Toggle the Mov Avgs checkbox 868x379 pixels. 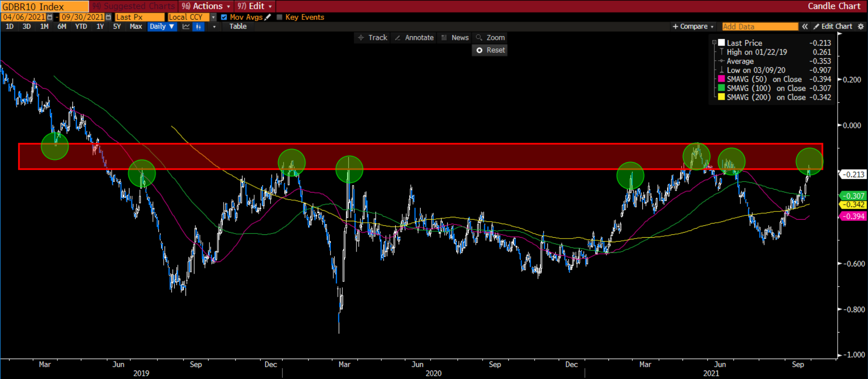224,17
